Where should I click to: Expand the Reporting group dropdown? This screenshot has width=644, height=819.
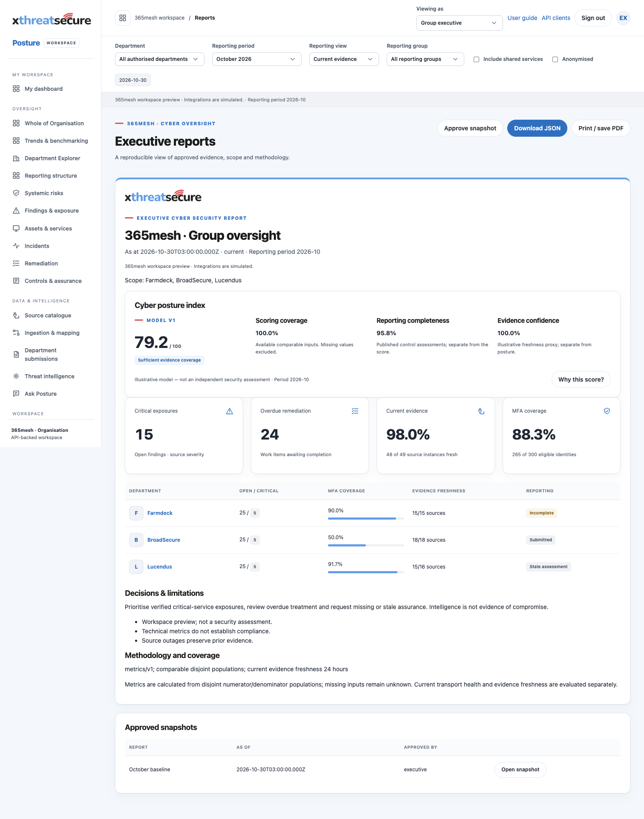coord(425,59)
